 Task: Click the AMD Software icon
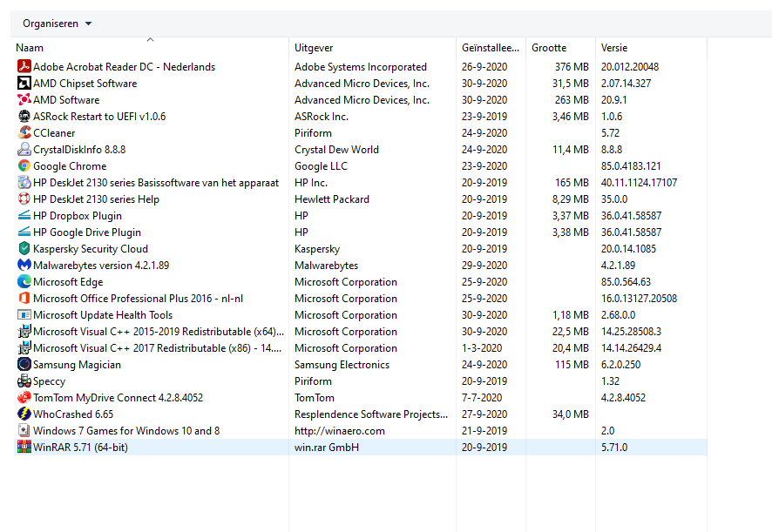(24, 99)
